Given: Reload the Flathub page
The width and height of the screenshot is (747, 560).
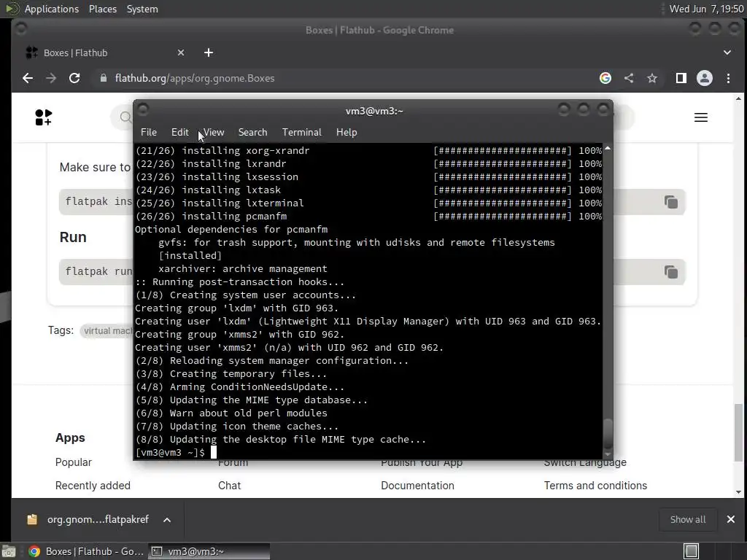Looking at the screenshot, I should coord(74,78).
